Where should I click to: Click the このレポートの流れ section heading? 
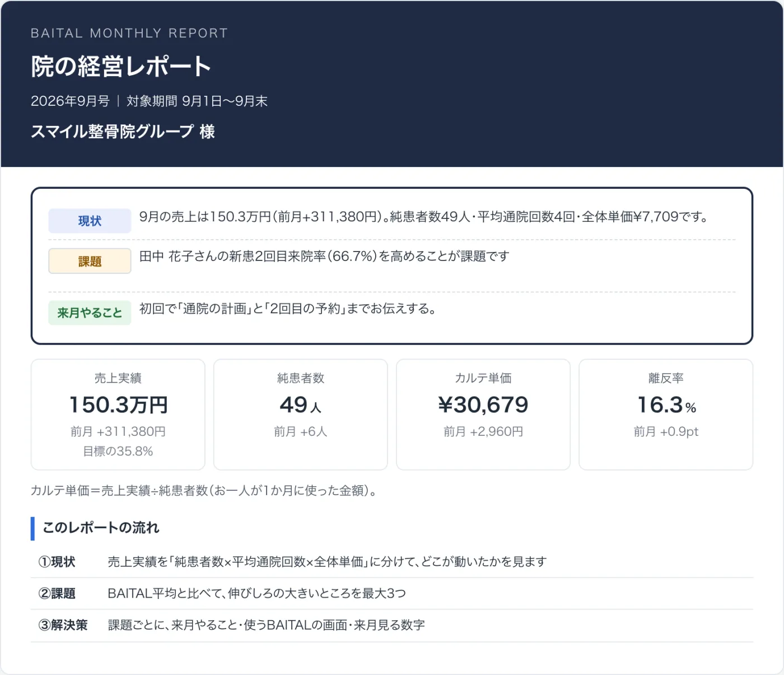101,528
